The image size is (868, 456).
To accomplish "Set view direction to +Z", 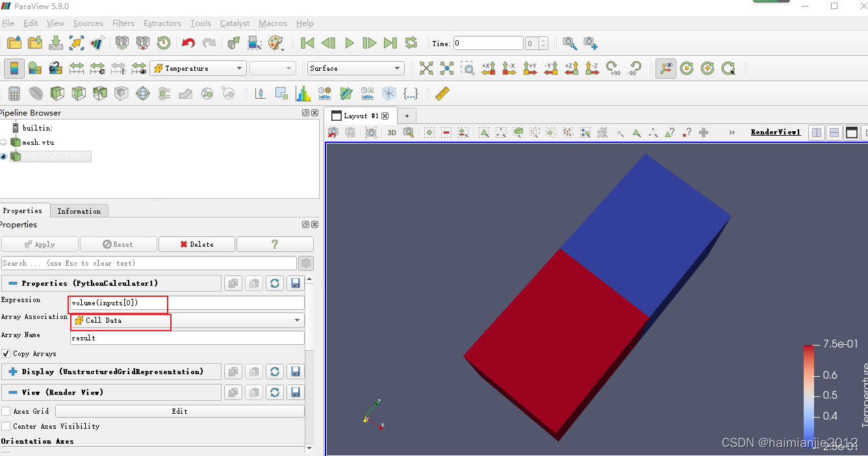I will [x=572, y=68].
